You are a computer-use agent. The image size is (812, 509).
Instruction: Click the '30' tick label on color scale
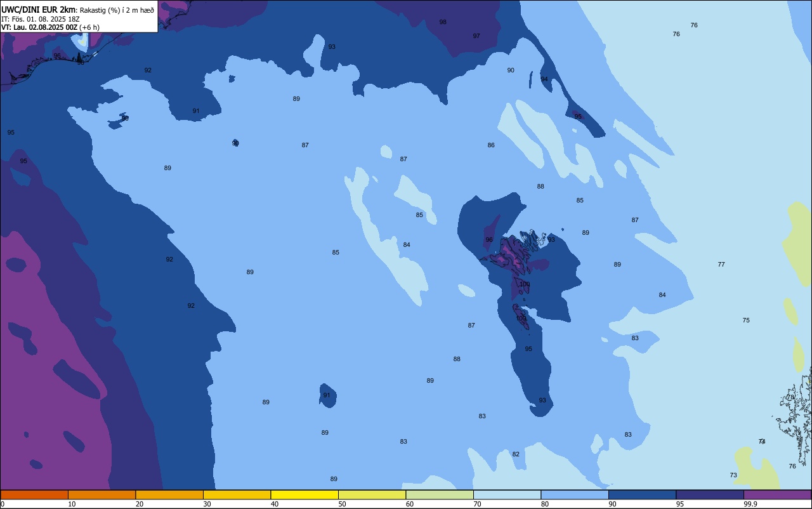207,504
